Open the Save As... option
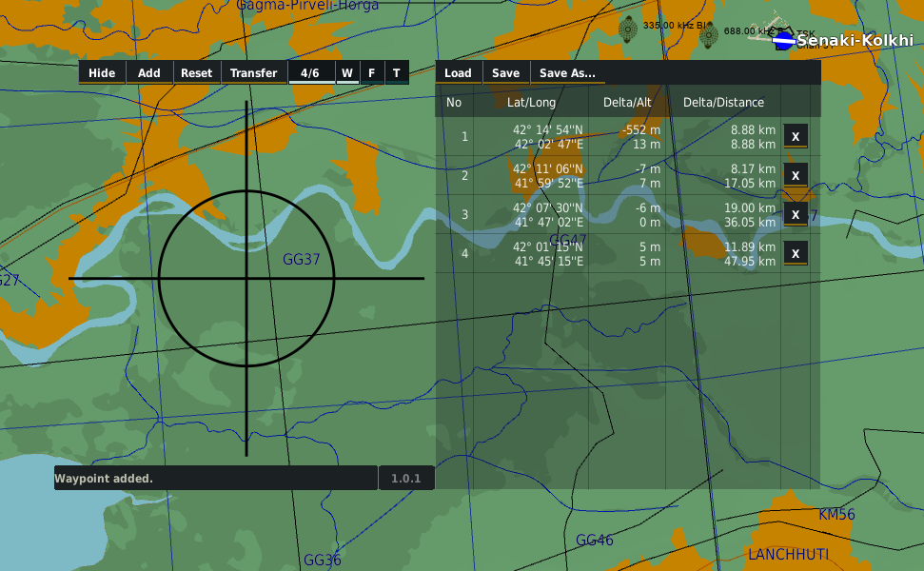 pyautogui.click(x=567, y=73)
